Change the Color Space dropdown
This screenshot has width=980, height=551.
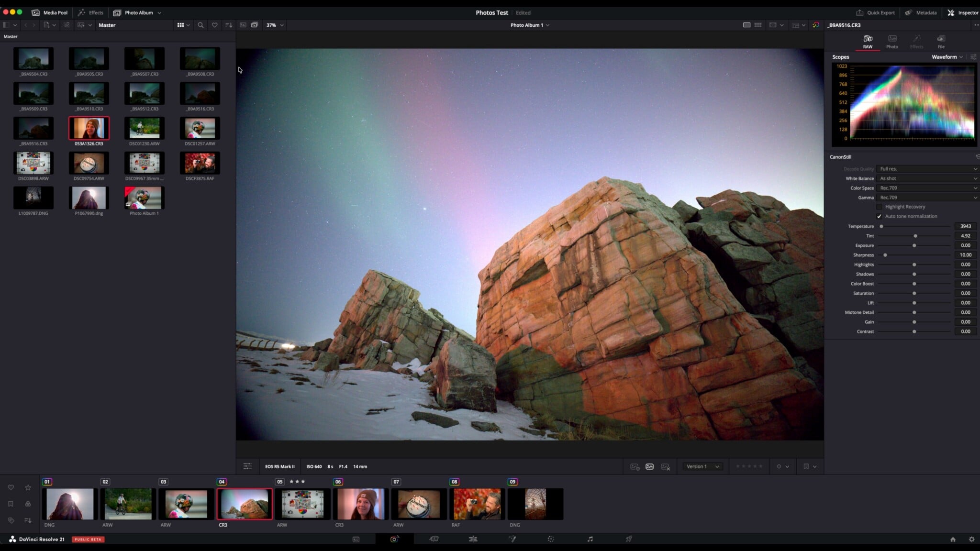tap(927, 188)
